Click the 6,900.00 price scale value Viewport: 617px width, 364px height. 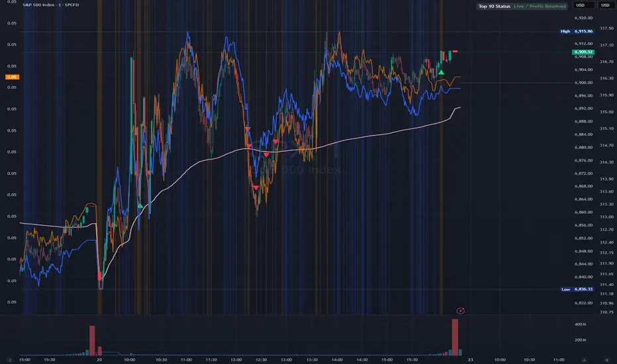(583, 83)
